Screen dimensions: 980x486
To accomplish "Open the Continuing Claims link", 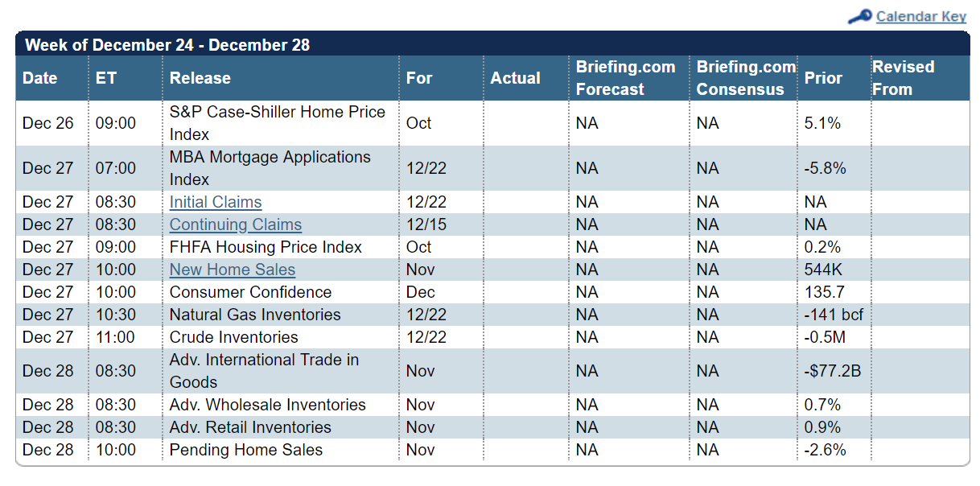I will pos(236,224).
